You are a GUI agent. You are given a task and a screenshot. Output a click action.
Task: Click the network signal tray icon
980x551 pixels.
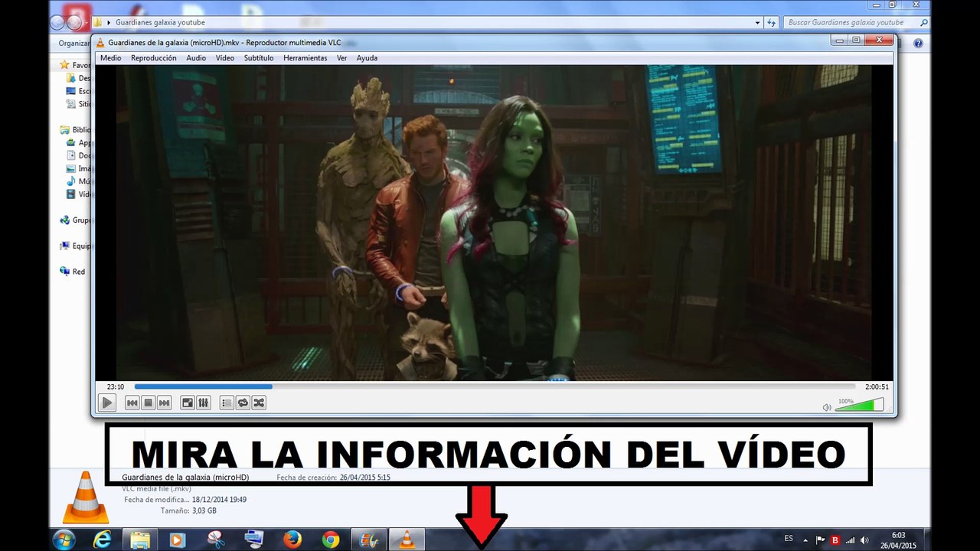[850, 540]
